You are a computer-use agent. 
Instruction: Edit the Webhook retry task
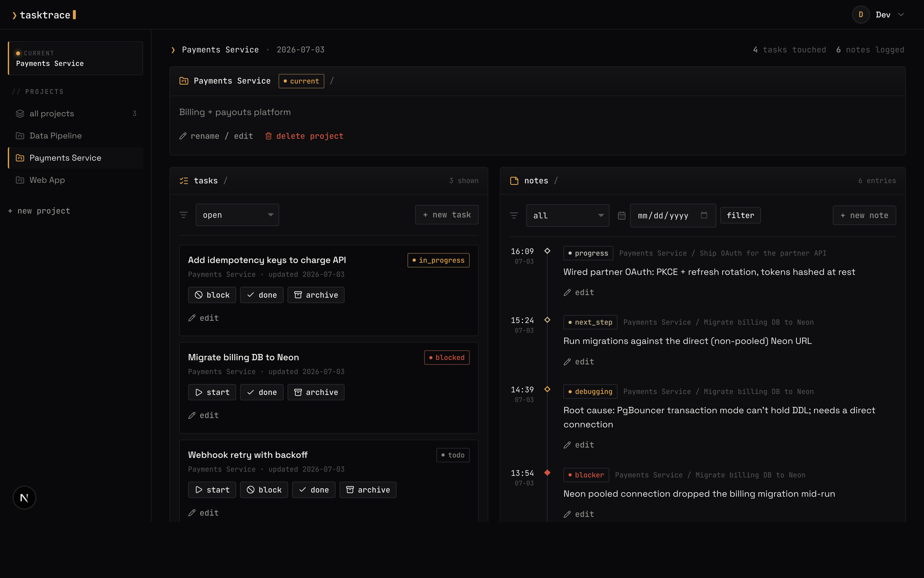point(204,513)
